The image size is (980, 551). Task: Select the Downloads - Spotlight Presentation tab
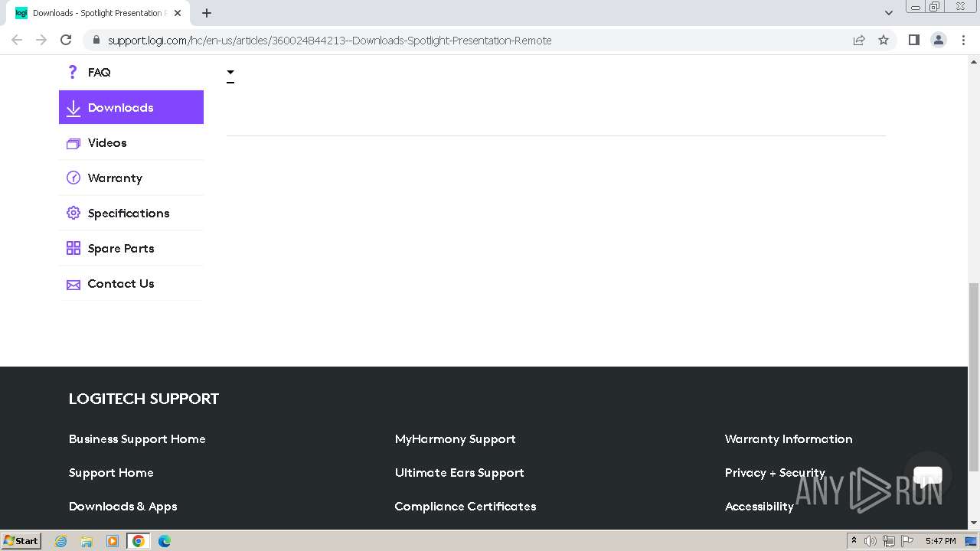click(100, 13)
